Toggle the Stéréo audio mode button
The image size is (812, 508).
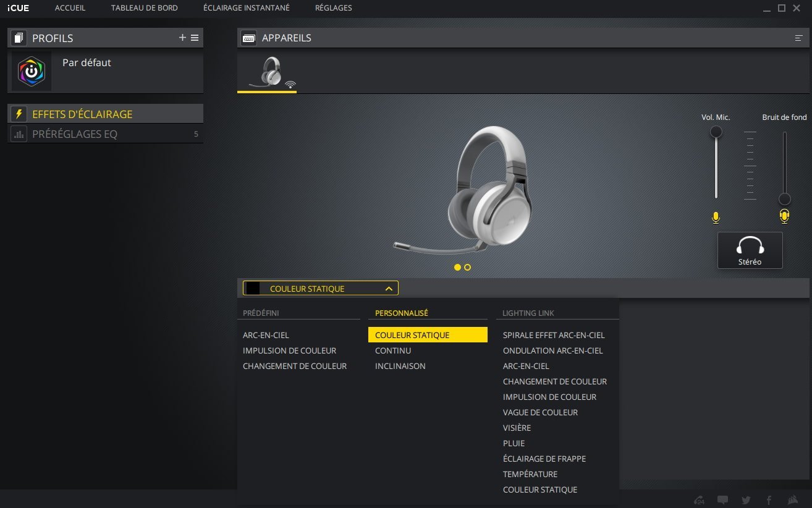tap(750, 250)
